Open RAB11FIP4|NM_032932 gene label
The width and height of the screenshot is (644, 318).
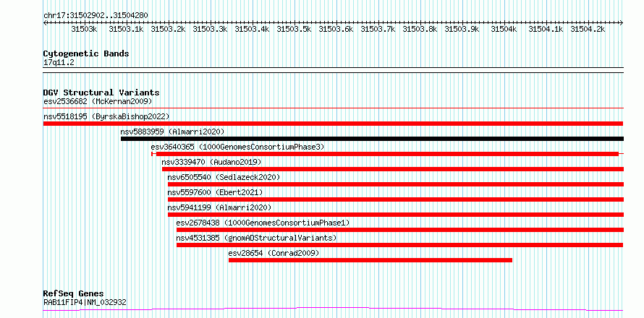(85, 302)
